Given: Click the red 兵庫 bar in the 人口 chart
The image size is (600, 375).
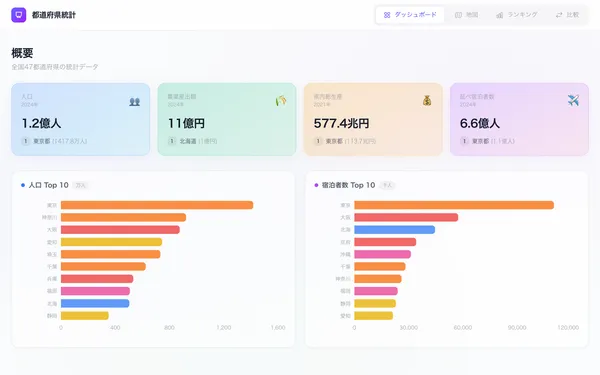Looking at the screenshot, I should tap(97, 279).
